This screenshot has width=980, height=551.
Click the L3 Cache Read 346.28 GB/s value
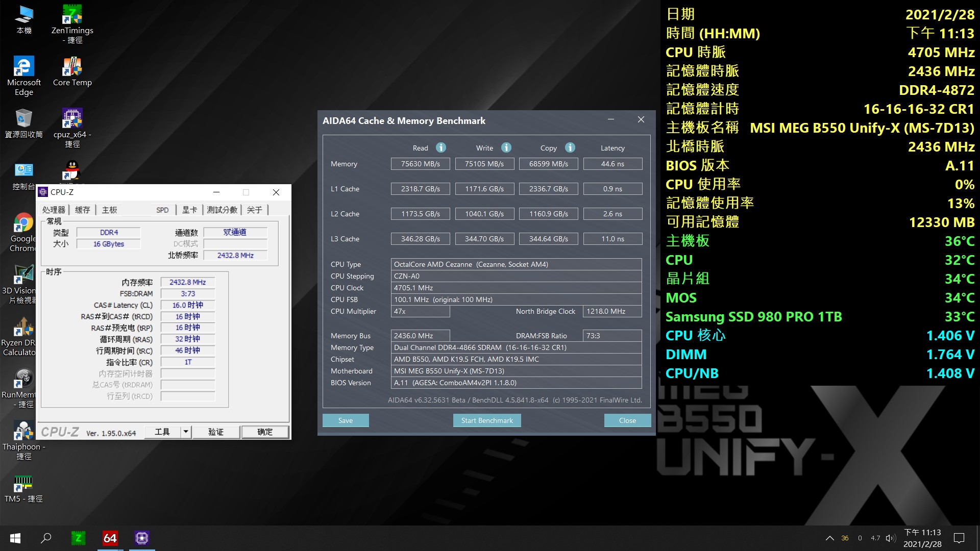click(420, 239)
